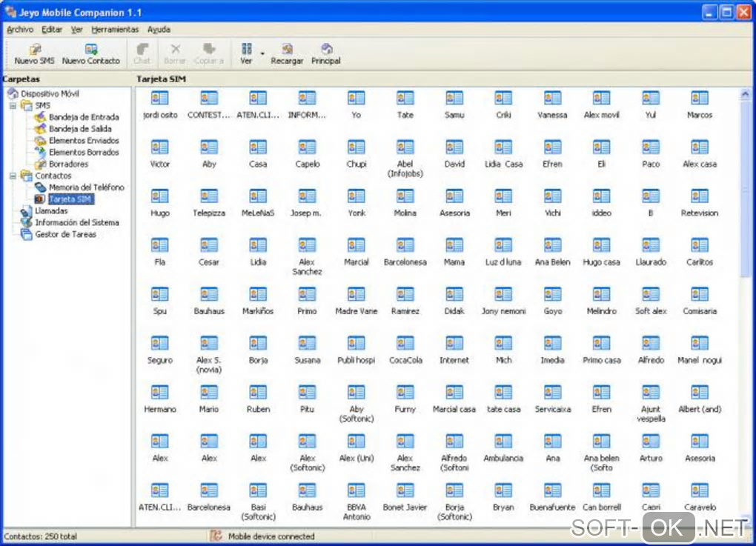
Task: Click the Mobile device connected status icon
Action: 216,536
